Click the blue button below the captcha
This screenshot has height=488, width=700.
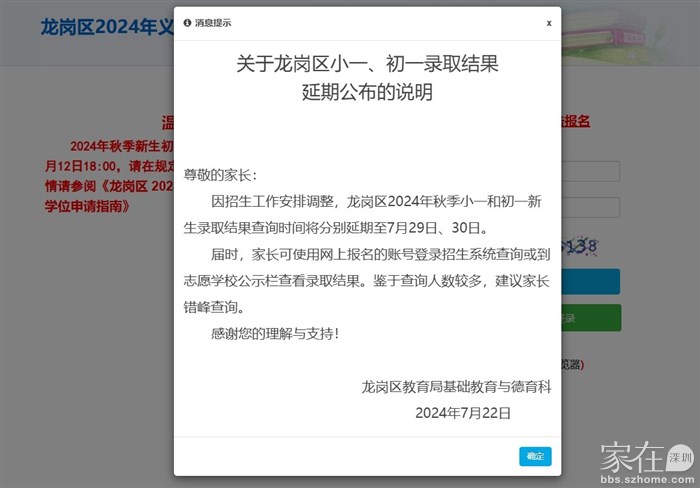(x=591, y=281)
